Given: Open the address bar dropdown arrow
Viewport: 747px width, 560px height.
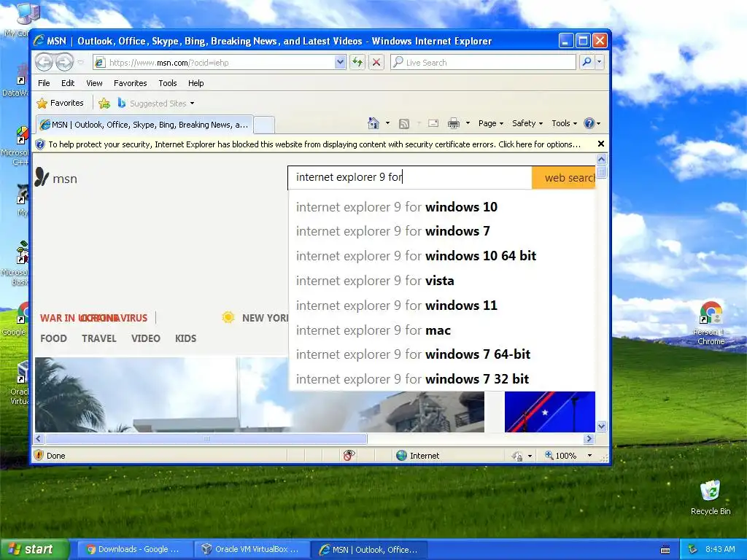Looking at the screenshot, I should click(340, 62).
